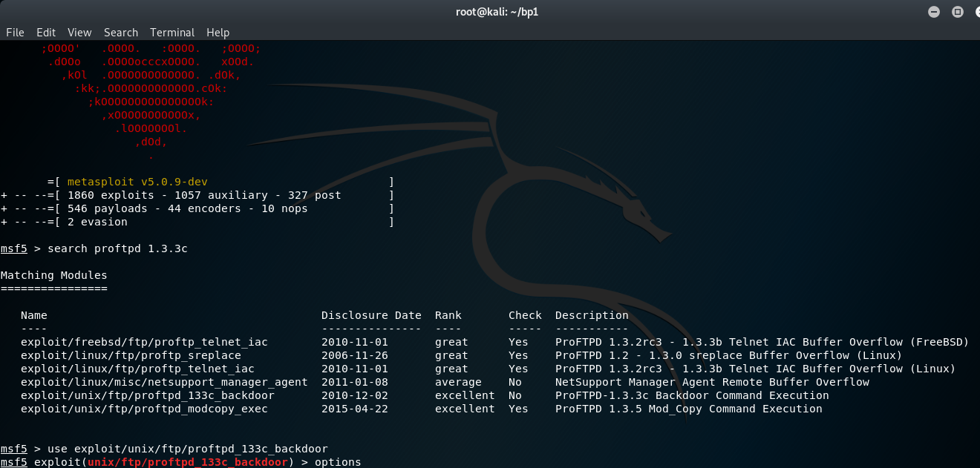The width and height of the screenshot is (980, 468).
Task: Click the Description column header
Action: point(592,315)
